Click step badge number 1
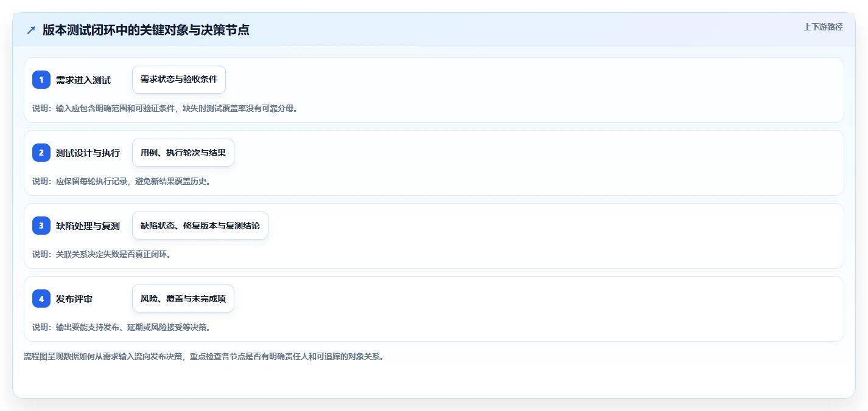The height and width of the screenshot is (411, 868). tap(41, 80)
